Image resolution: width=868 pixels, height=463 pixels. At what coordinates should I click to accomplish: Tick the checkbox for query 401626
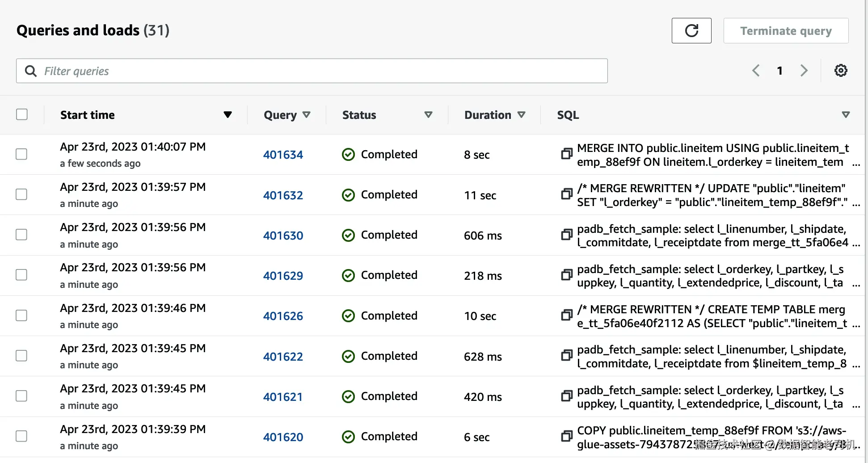pyautogui.click(x=21, y=316)
